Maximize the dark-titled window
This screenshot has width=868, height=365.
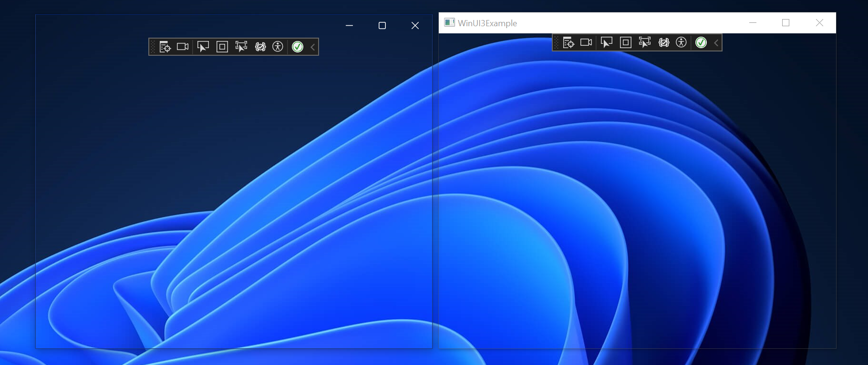382,25
